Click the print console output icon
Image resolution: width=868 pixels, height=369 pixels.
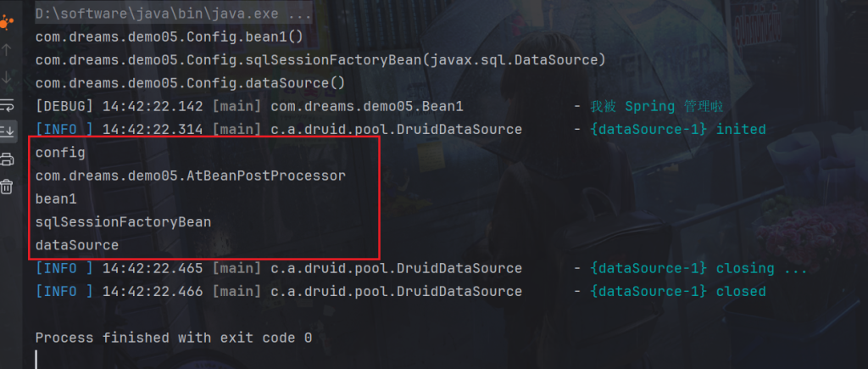[8, 159]
